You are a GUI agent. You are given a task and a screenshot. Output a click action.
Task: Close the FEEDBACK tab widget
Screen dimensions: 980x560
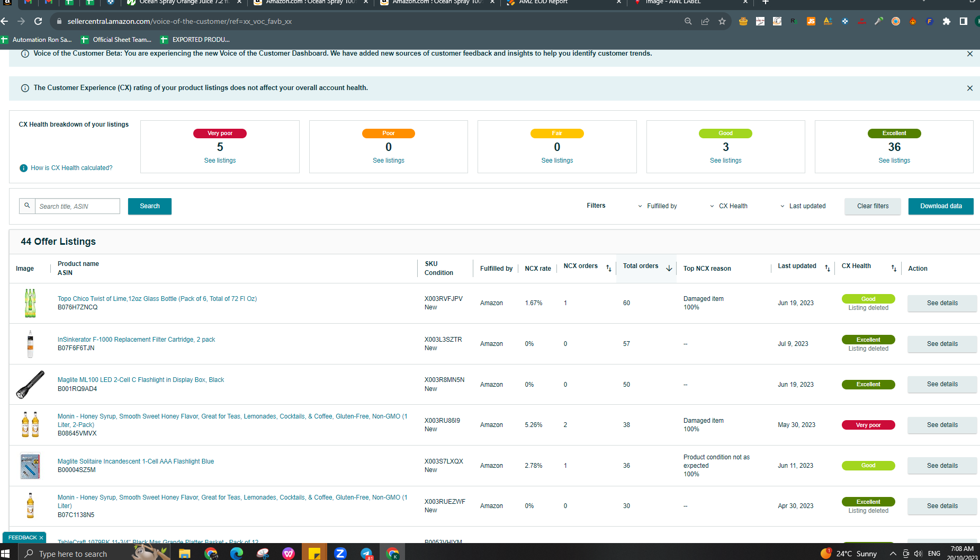41,538
